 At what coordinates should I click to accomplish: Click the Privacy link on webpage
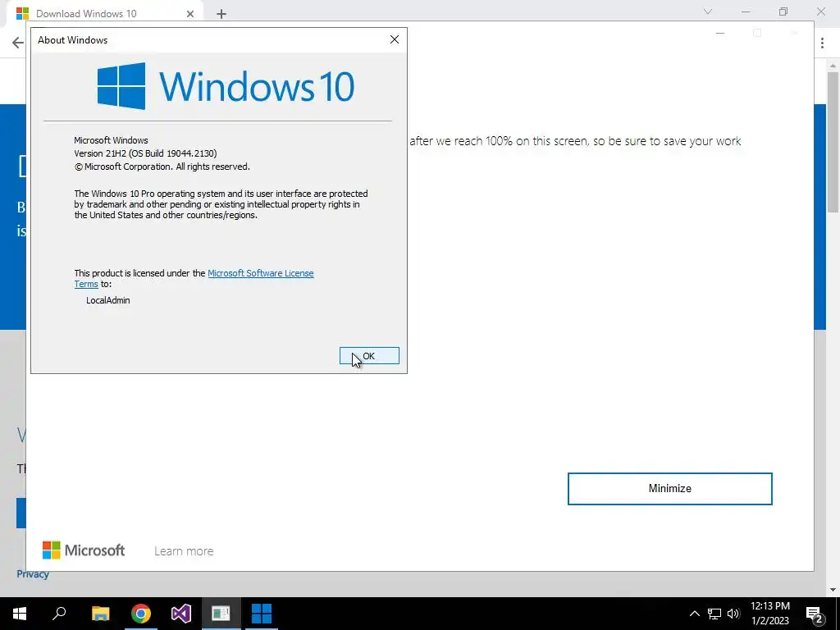(33, 573)
